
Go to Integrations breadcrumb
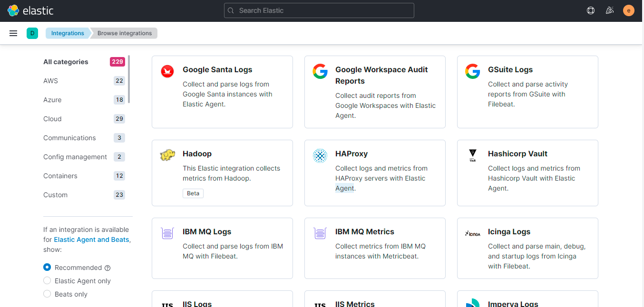tap(68, 33)
